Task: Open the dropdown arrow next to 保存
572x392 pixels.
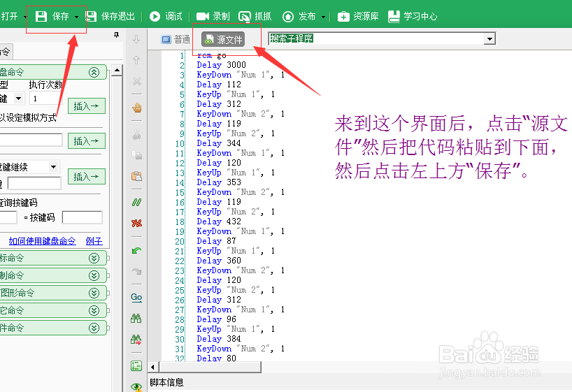Action: click(76, 17)
